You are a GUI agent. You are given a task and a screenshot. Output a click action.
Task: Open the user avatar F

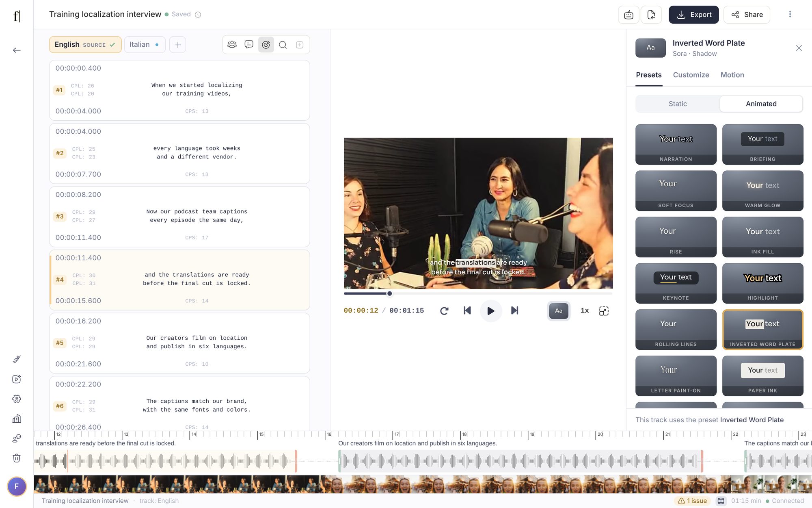(17, 486)
